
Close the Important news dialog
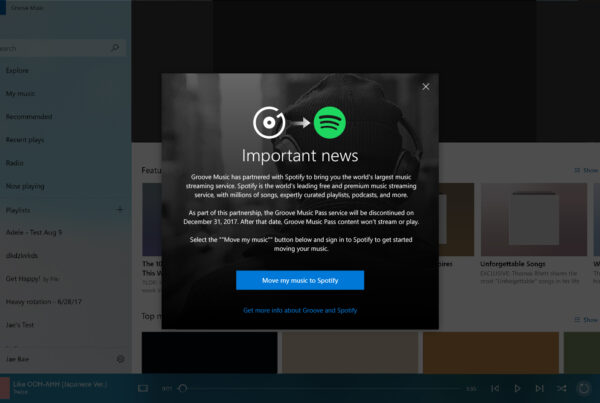(425, 87)
